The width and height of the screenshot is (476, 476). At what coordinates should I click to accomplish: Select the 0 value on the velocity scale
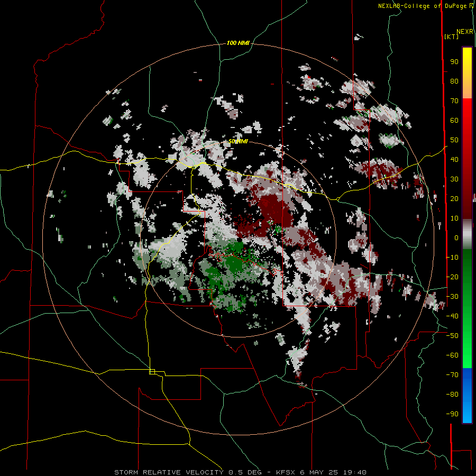click(x=456, y=237)
